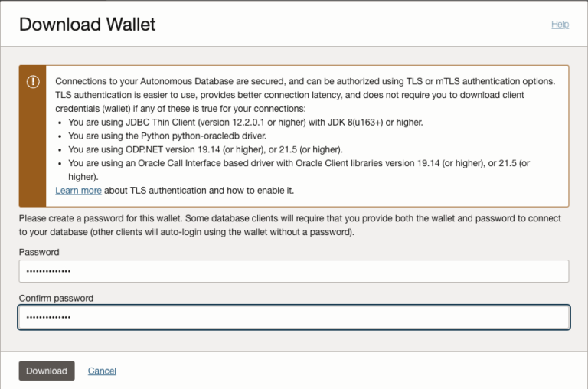This screenshot has height=389, width=588.
Task: Click the JDBC Thin Client bullet item
Action: 245,122
